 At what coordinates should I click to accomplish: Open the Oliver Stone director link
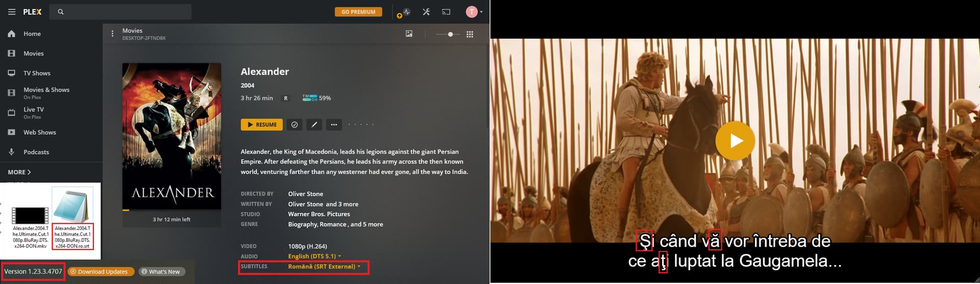click(x=305, y=194)
